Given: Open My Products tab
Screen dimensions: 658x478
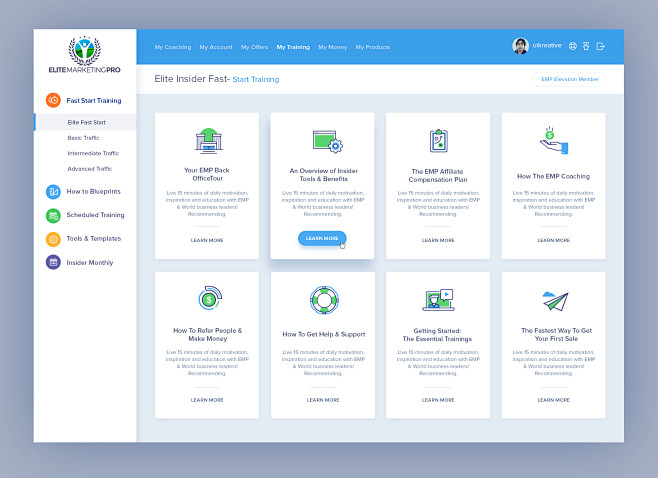Looking at the screenshot, I should click(373, 47).
